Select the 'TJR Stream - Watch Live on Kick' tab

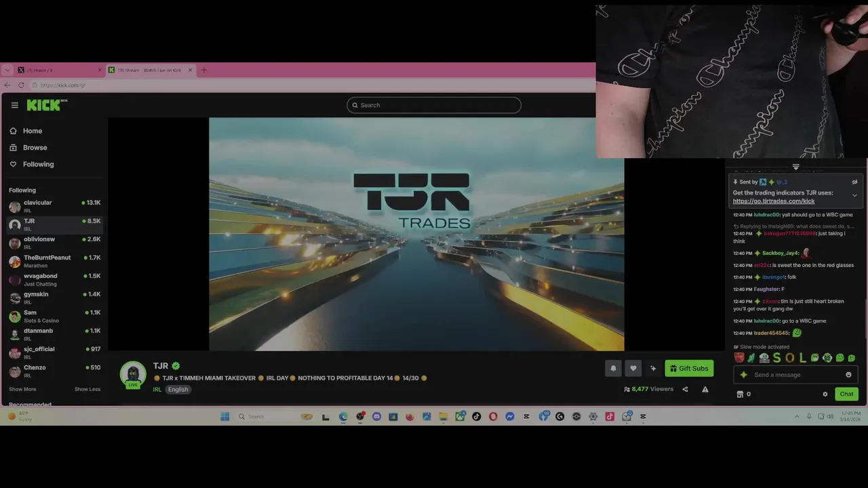151,70
